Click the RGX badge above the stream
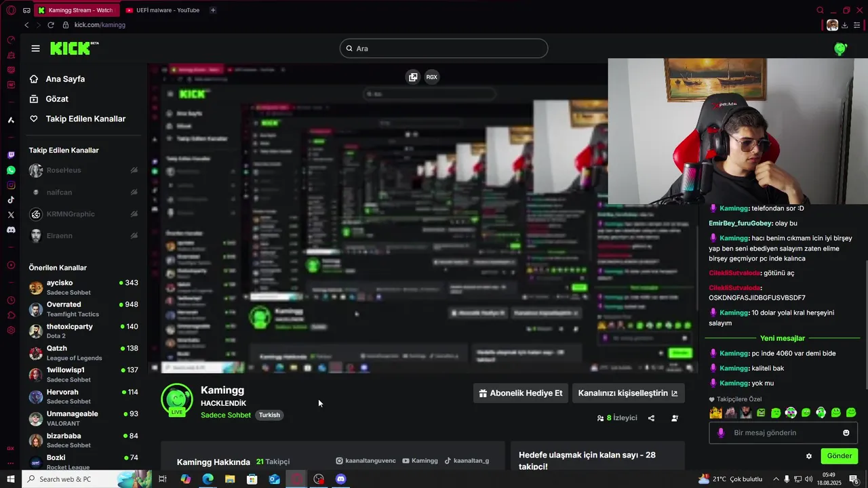 pyautogui.click(x=431, y=77)
